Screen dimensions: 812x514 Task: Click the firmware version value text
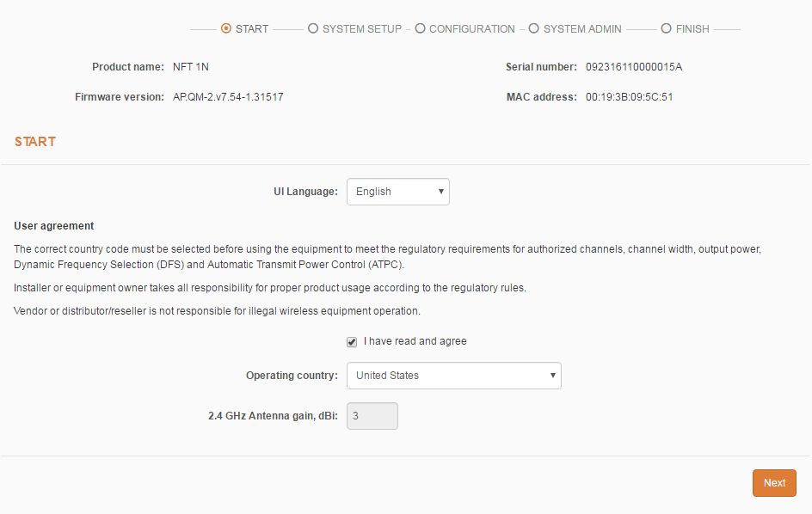click(x=228, y=97)
